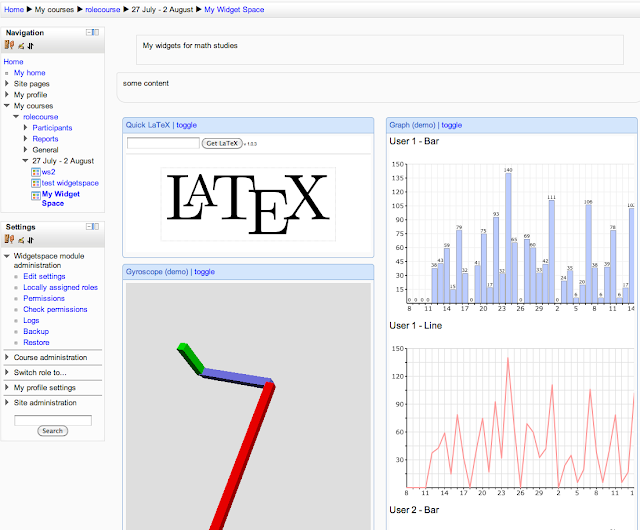Go to My home in Navigation

(29, 73)
